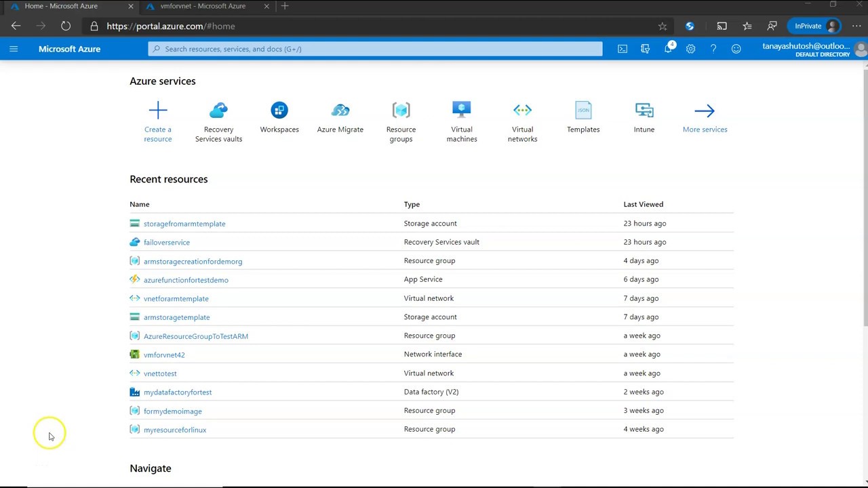Click the browser address bar URL
Image resolution: width=868 pixels, height=488 pixels.
[x=171, y=26]
